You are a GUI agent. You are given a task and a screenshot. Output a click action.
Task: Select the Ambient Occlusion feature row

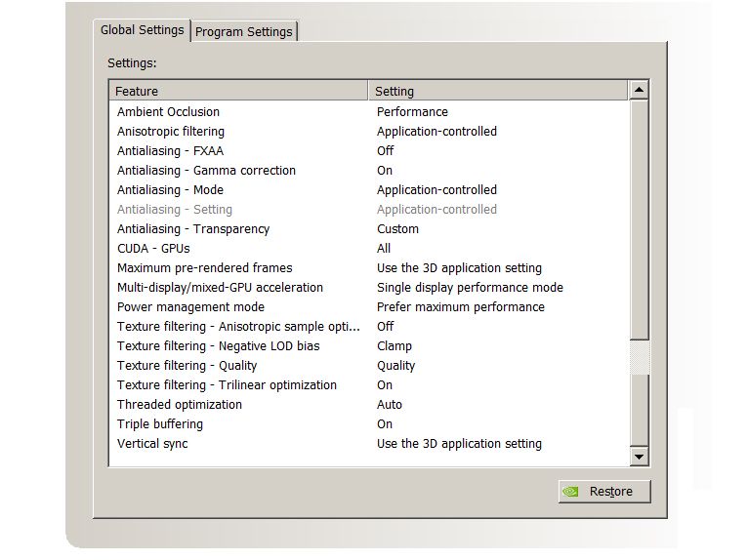click(x=168, y=112)
